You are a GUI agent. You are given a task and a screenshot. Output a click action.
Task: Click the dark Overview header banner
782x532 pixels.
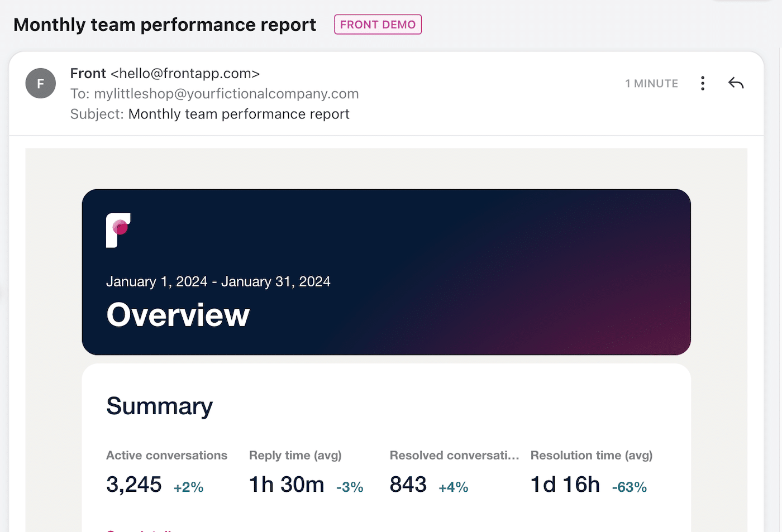point(387,272)
